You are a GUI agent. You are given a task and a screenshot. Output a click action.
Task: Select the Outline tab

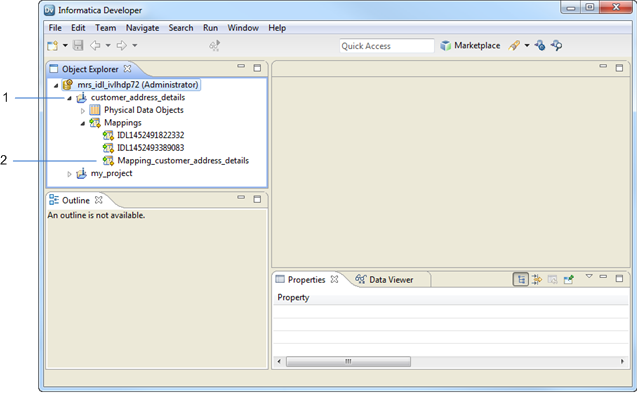pyautogui.click(x=76, y=201)
